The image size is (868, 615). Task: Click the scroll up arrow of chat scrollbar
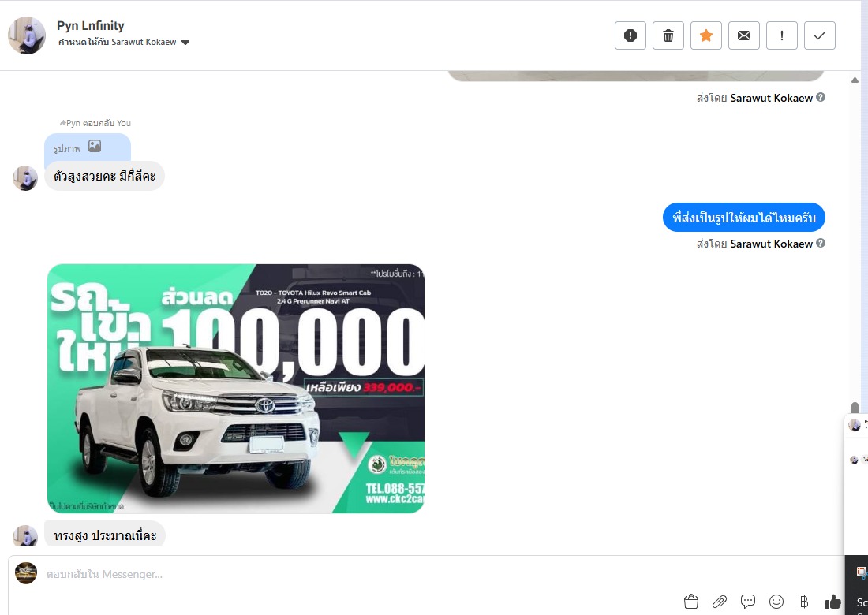tap(855, 80)
